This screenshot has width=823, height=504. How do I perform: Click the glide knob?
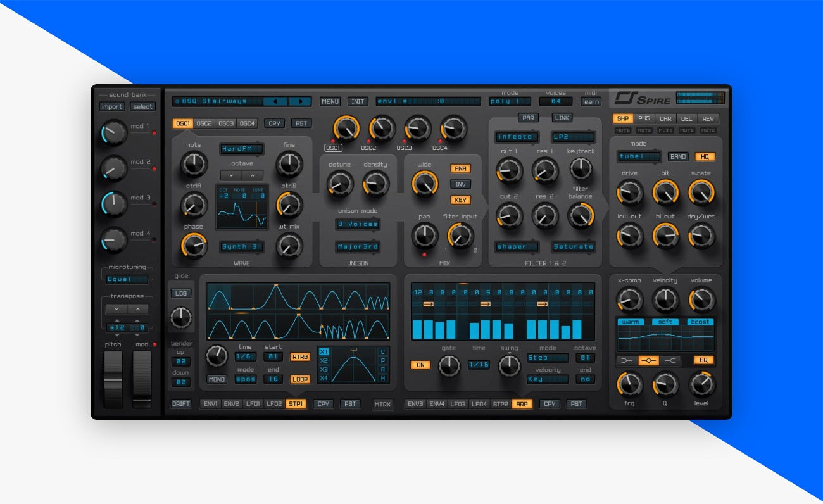182,317
